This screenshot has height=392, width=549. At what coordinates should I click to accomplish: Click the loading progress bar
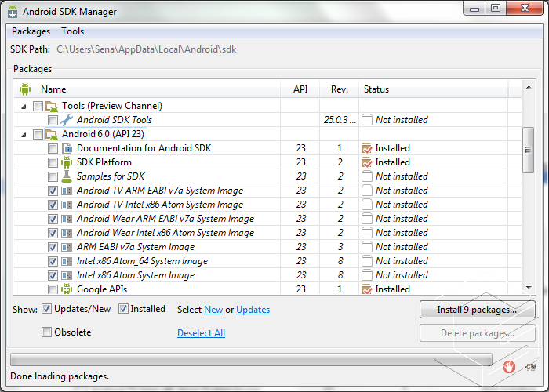pyautogui.click(x=251, y=360)
